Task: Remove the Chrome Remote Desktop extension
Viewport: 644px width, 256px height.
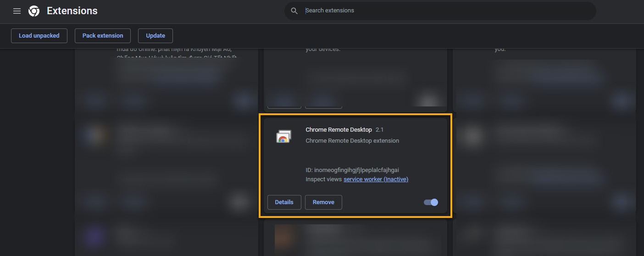Action: click(323, 202)
